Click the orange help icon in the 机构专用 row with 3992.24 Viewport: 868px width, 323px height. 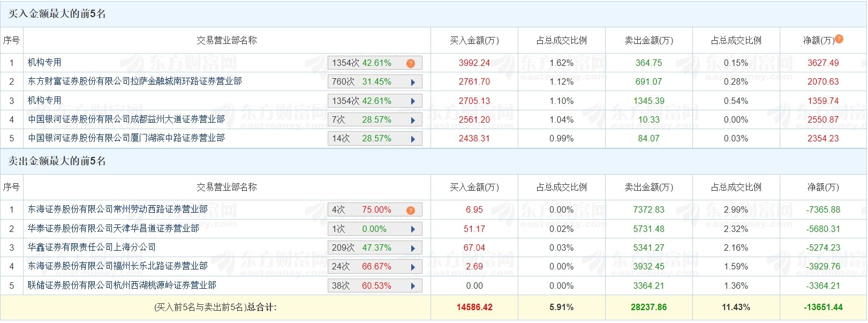coord(411,63)
